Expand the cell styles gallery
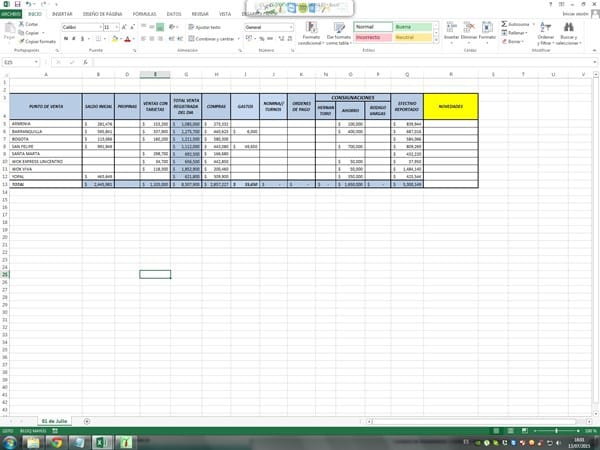The height and width of the screenshot is (450, 600). tap(436, 41)
